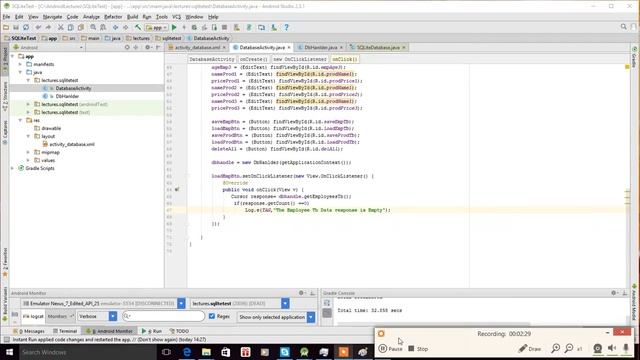
Task: Click the Help question mark icon
Action: pos(287,27)
